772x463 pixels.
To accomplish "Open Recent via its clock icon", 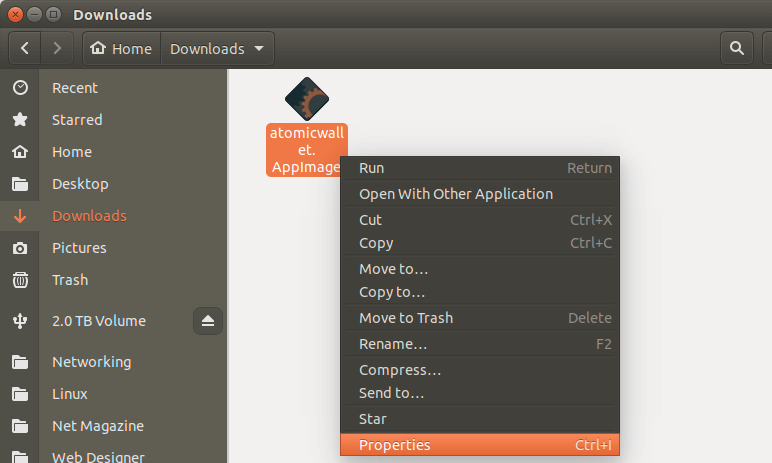I will [x=19, y=88].
